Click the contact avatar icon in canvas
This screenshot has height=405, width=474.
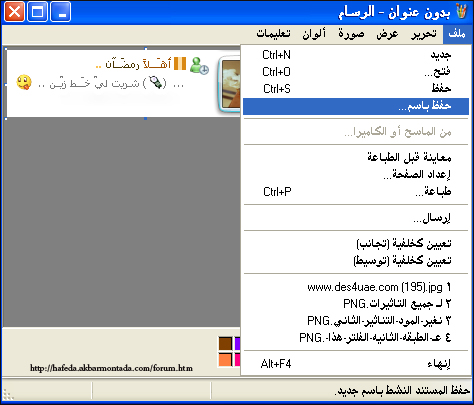point(199,65)
